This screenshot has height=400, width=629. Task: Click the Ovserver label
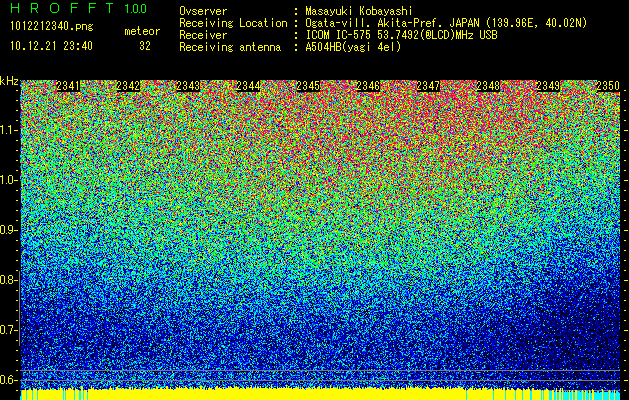pyautogui.click(x=203, y=11)
